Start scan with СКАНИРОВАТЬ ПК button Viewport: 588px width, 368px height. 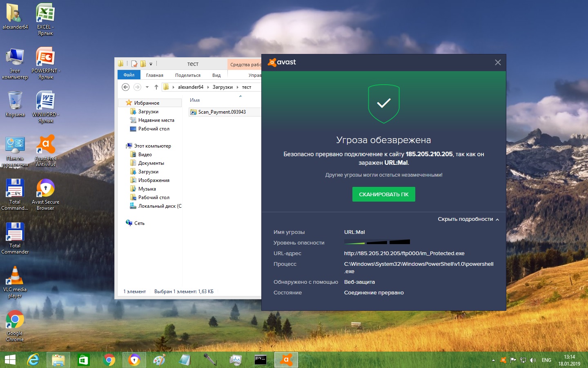[384, 194]
